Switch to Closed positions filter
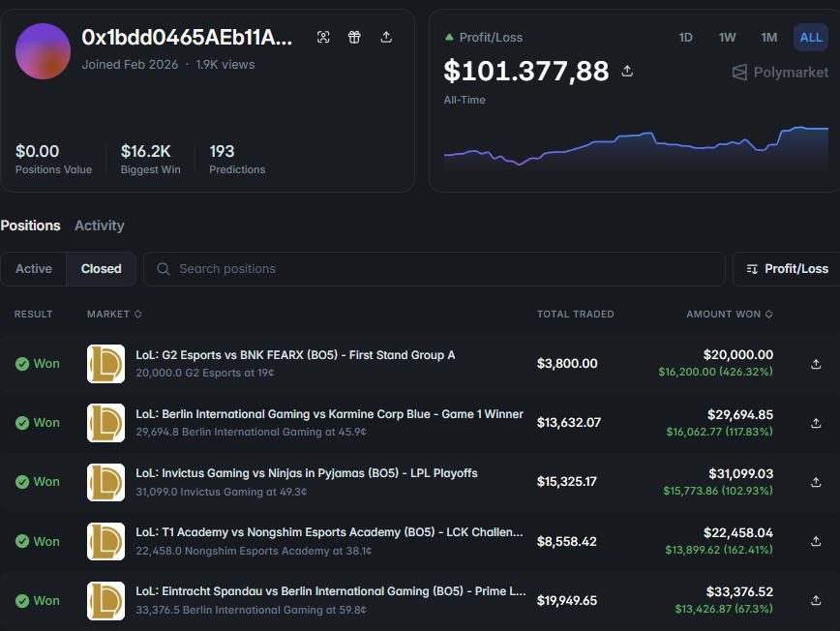The height and width of the screenshot is (631, 840). point(102,269)
